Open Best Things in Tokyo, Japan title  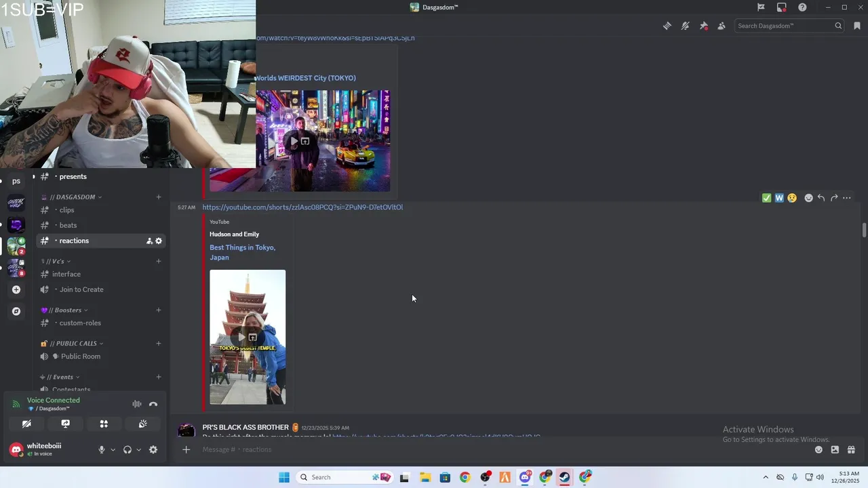coord(242,252)
